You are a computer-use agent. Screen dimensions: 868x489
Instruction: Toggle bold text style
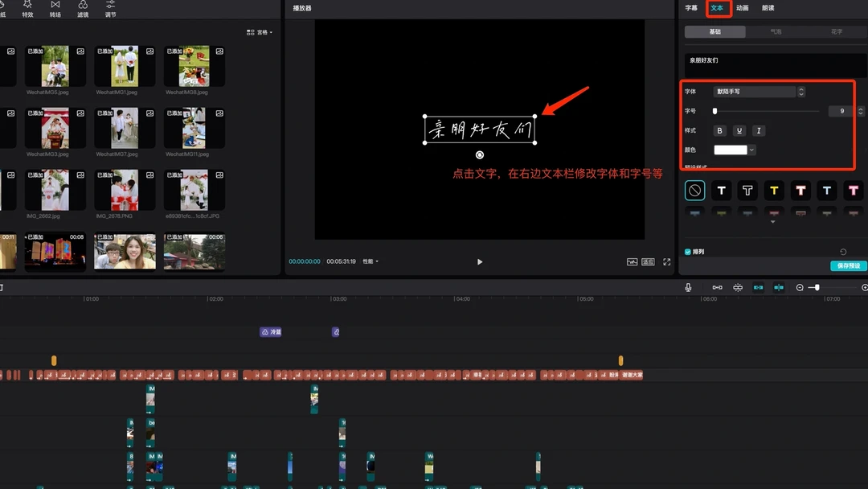click(x=719, y=131)
